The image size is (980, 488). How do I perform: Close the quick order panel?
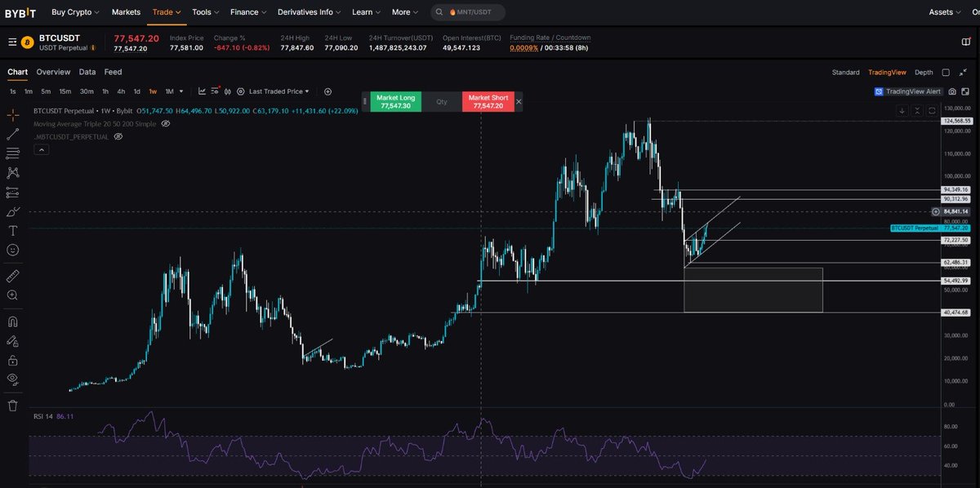519,102
